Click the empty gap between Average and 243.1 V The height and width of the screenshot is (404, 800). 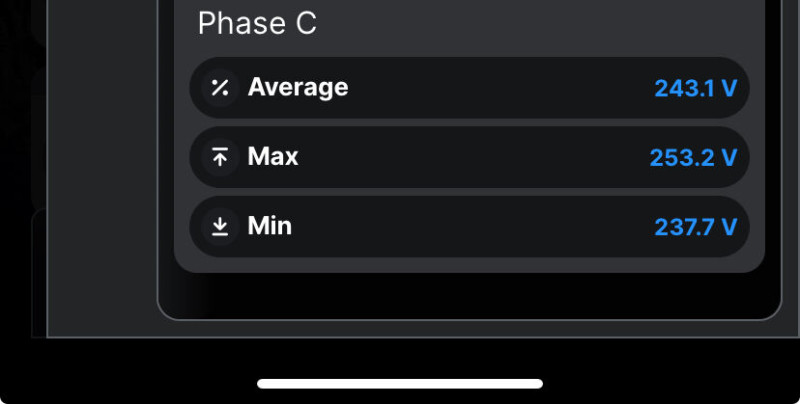point(500,88)
